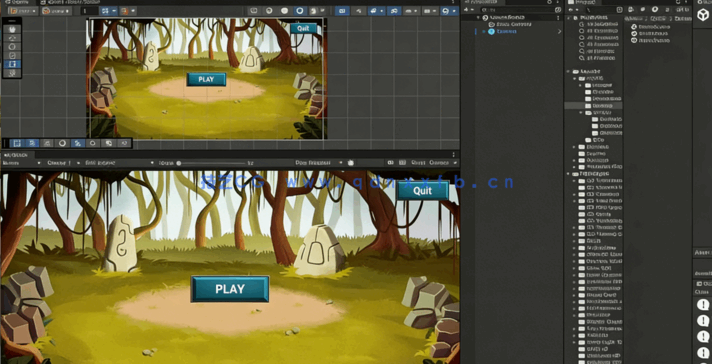Select the blue Canvas object in Hierarchy
712x364 pixels.
[502, 31]
